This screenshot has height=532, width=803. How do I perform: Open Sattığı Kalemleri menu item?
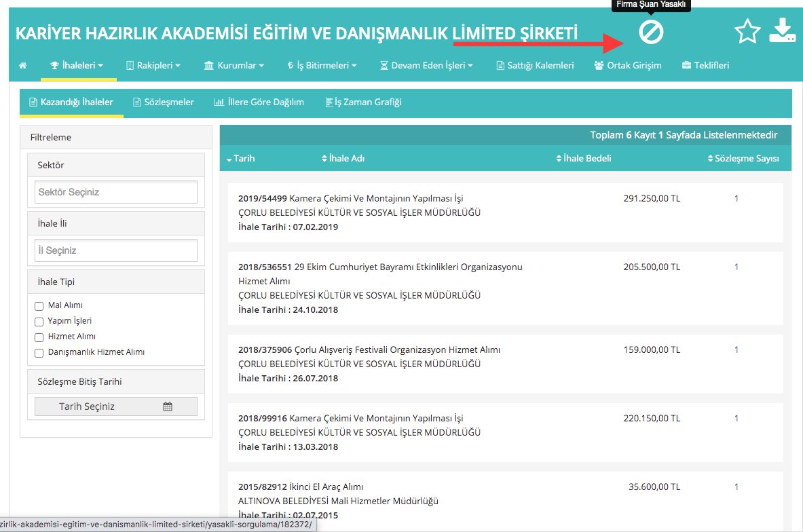click(535, 66)
